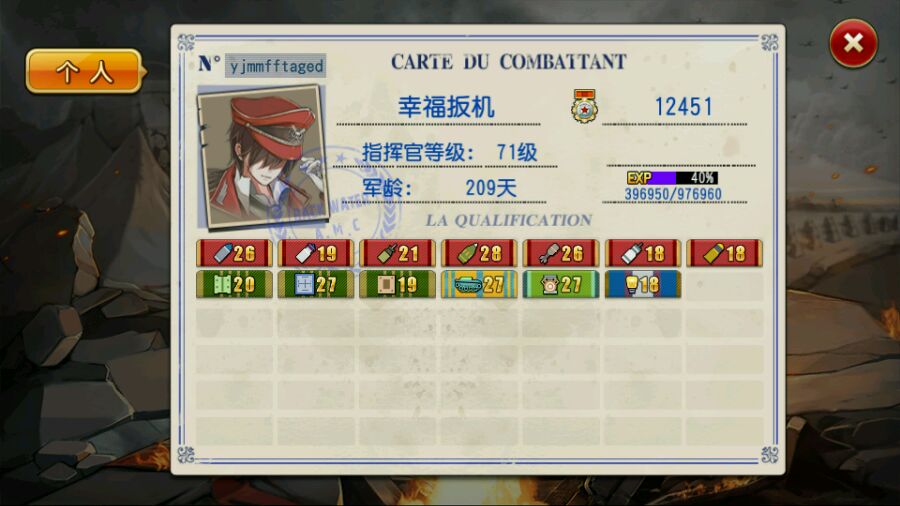900x506 pixels.
Task: Click the player name 幸福扳机
Action: click(x=446, y=107)
